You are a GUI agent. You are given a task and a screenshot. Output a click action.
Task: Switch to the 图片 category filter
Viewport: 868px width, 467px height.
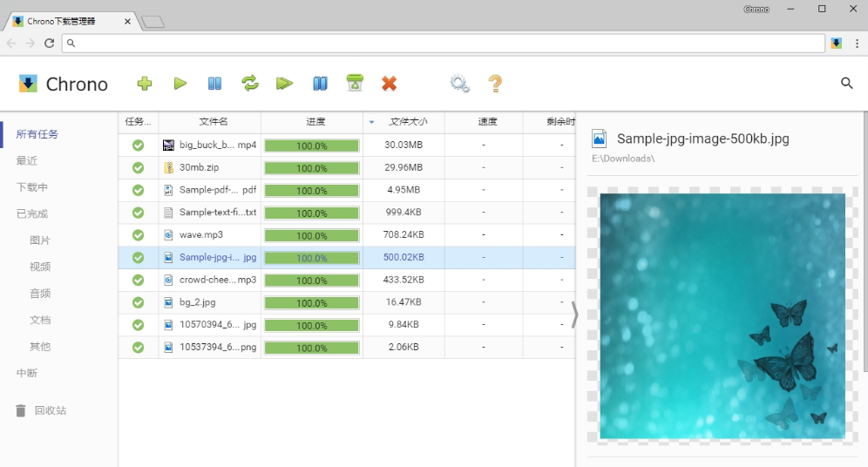(40, 240)
